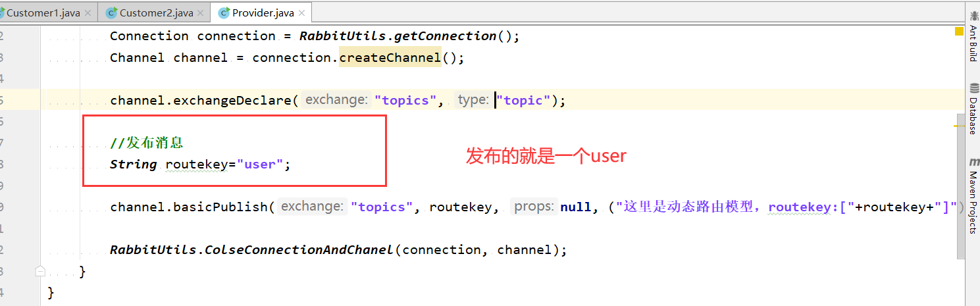
Task: Click the highlighted createChannel method call
Action: coord(390,57)
